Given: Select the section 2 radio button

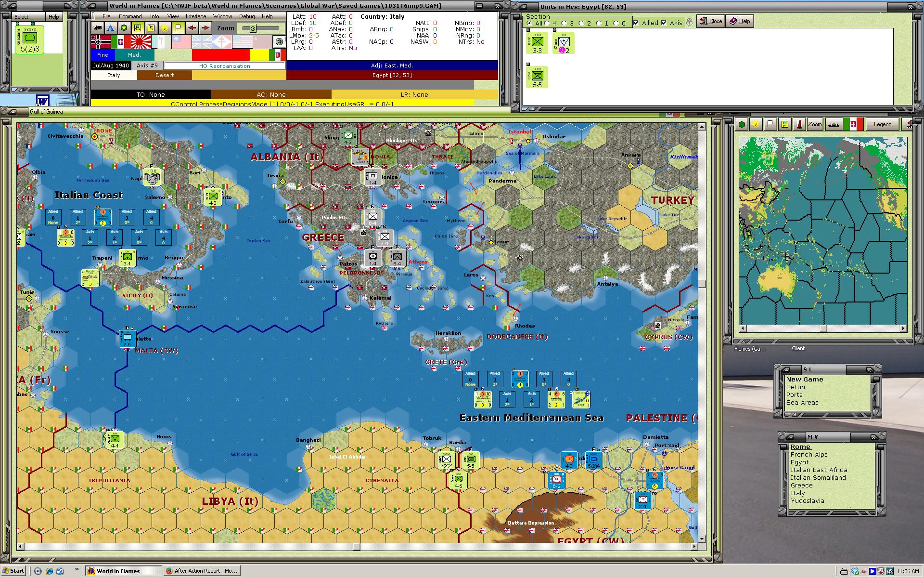Looking at the screenshot, I should click(x=581, y=23).
